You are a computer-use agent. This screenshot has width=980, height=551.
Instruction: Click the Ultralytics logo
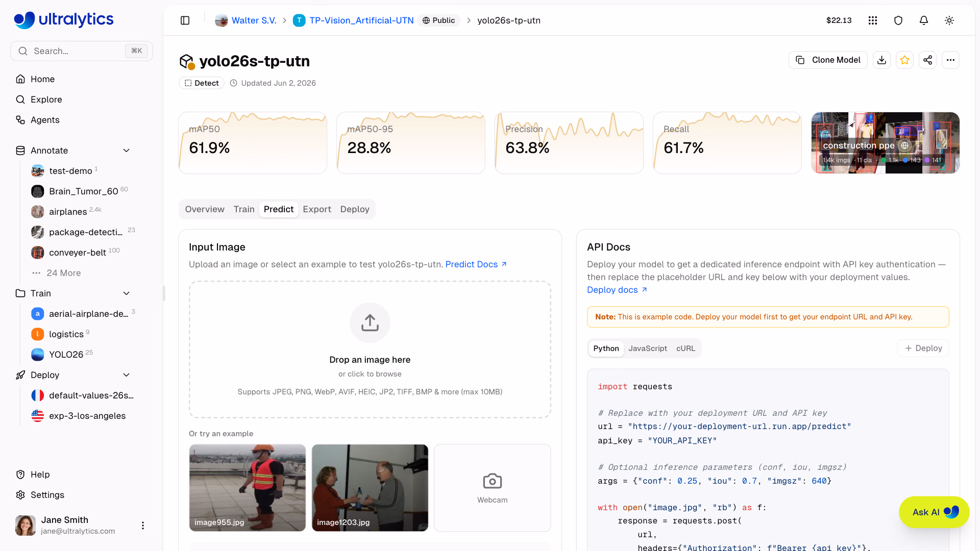click(x=64, y=20)
